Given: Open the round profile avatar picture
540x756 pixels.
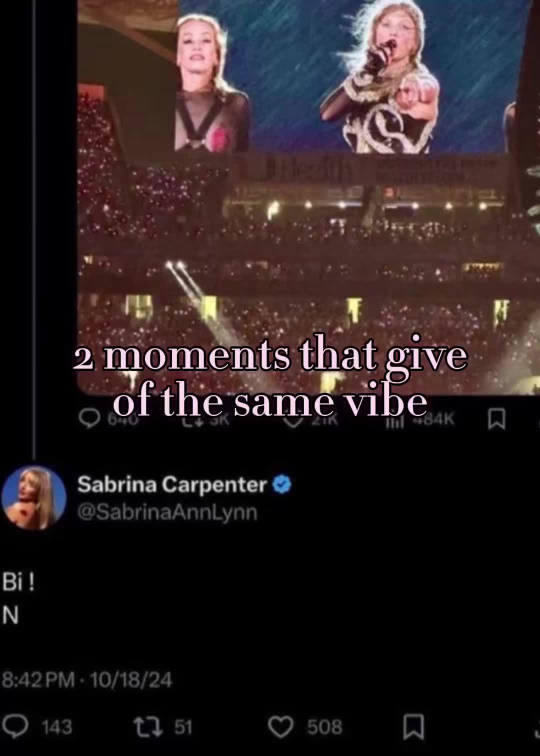Looking at the screenshot, I should point(34,497).
